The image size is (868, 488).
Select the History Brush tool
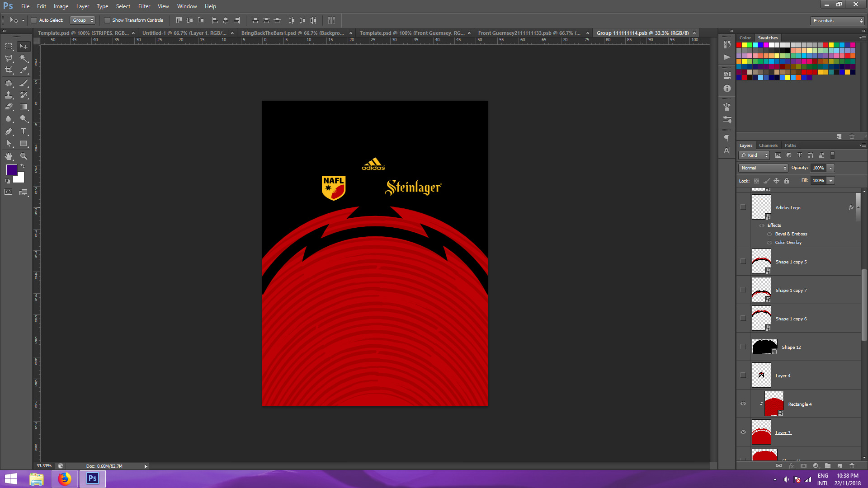point(24,95)
